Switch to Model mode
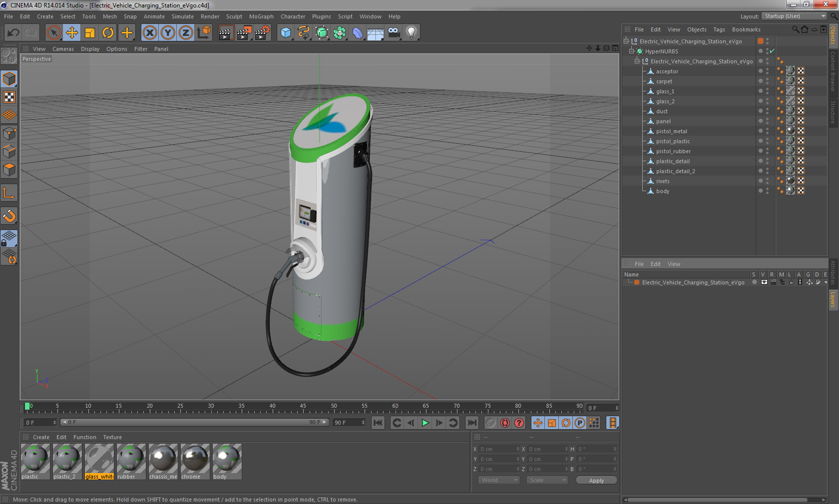This screenshot has height=504, width=839. (9, 79)
